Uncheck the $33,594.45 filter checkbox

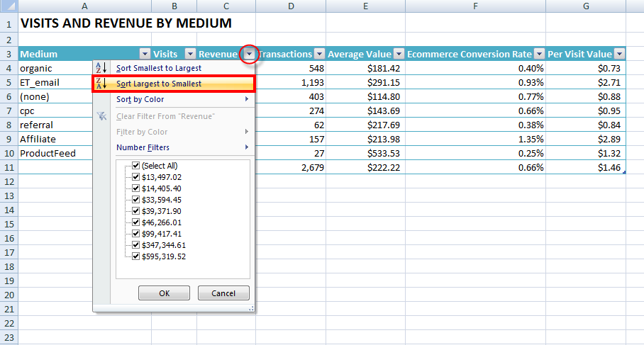point(136,200)
